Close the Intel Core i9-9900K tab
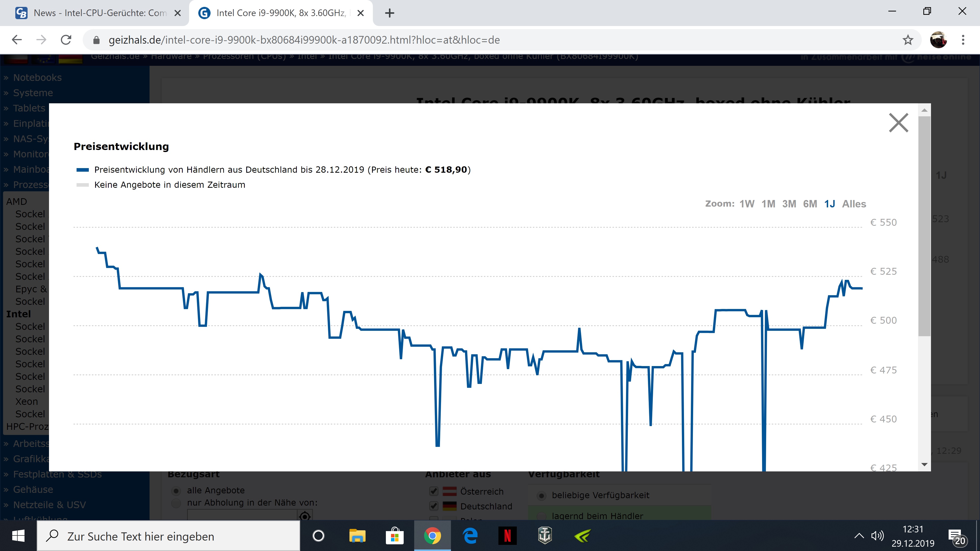Viewport: 980px width, 551px height. [x=361, y=13]
